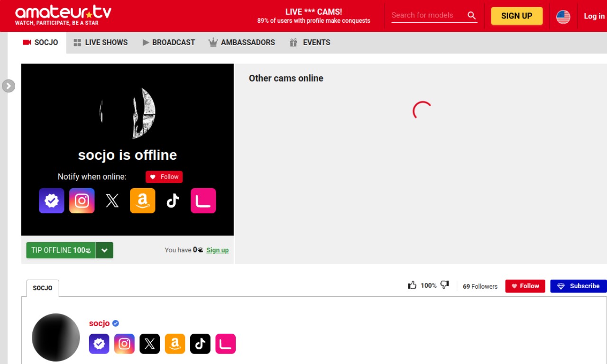
Task: Open the US flag language selector
Action: click(563, 17)
